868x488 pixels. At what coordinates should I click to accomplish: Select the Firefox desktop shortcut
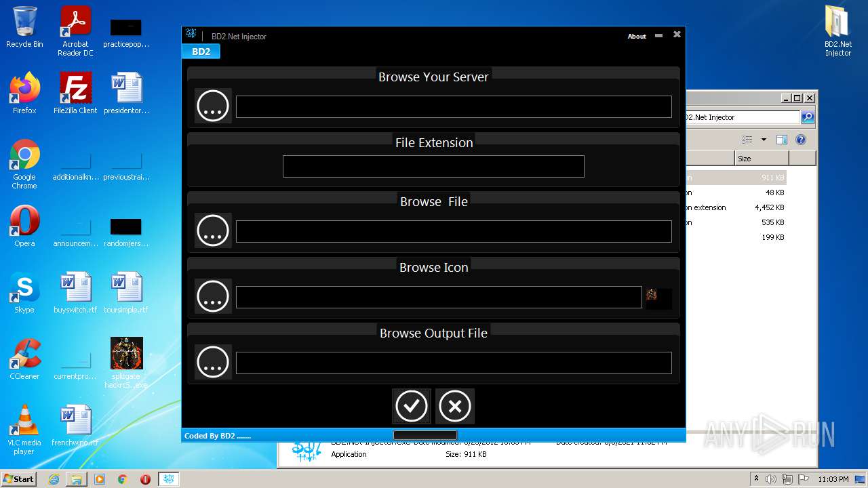24,93
